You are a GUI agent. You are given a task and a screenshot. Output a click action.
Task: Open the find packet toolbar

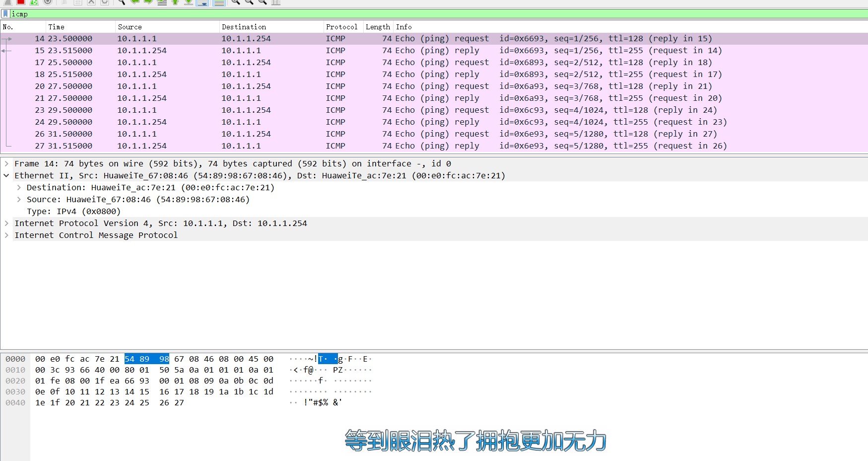pyautogui.click(x=122, y=2)
